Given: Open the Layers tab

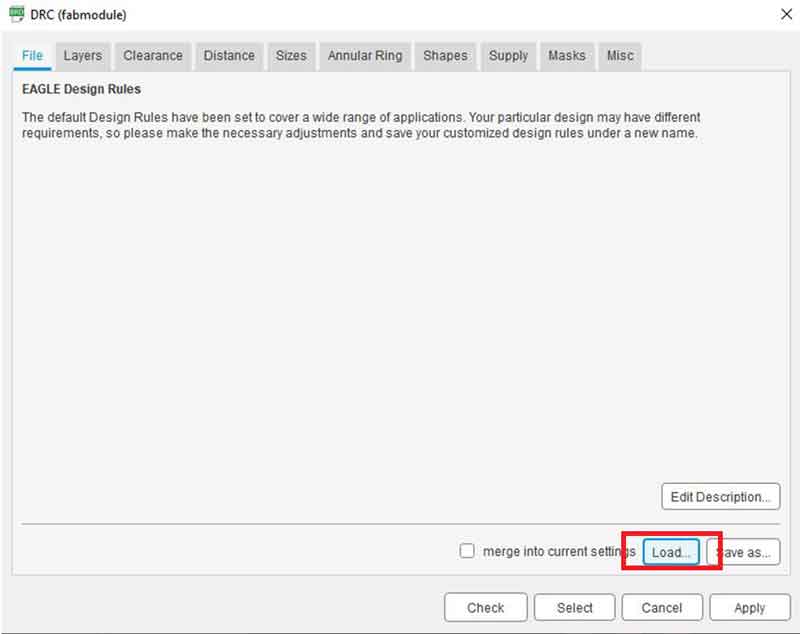Looking at the screenshot, I should click(83, 56).
